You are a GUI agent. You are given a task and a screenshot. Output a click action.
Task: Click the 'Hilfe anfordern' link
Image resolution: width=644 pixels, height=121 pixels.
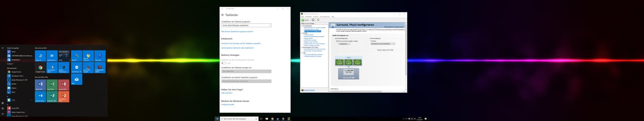coord(227,93)
